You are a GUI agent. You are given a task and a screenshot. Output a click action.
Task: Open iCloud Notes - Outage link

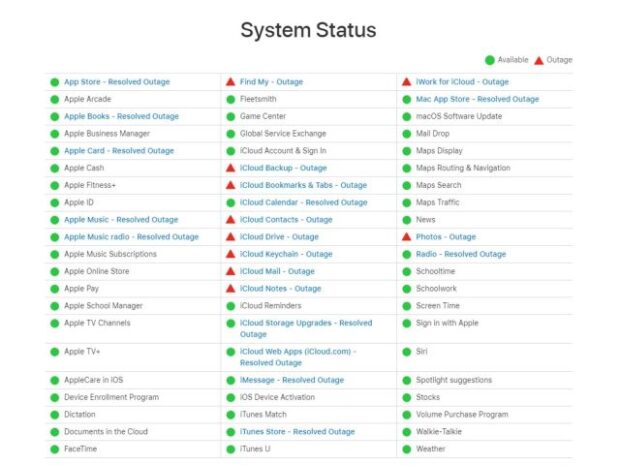(x=280, y=289)
